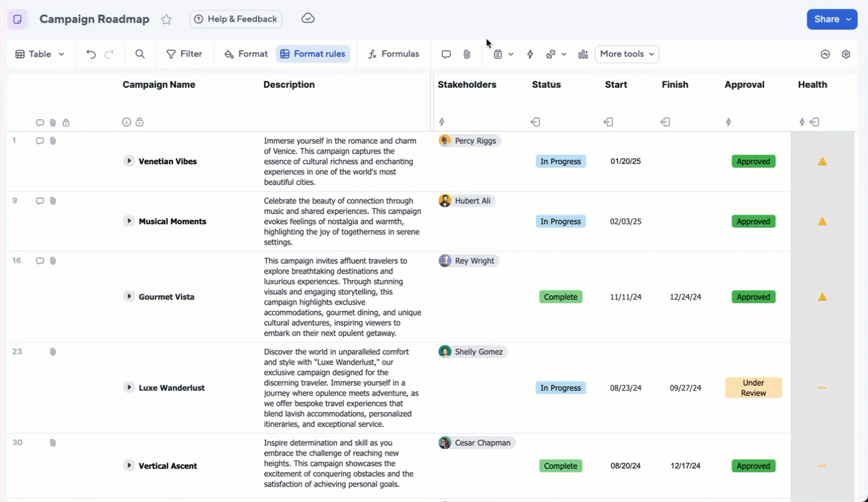Click the Help & Feedback button
868x502 pixels.
[x=236, y=19]
